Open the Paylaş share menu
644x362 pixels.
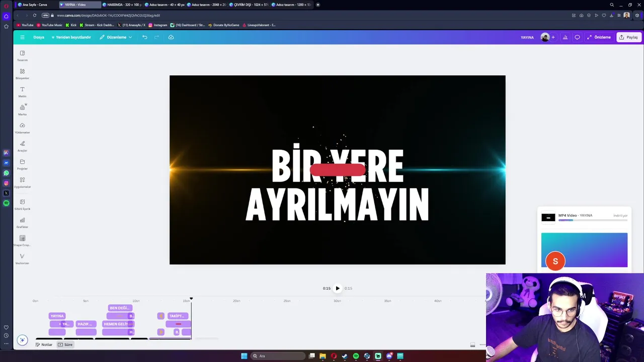click(629, 37)
